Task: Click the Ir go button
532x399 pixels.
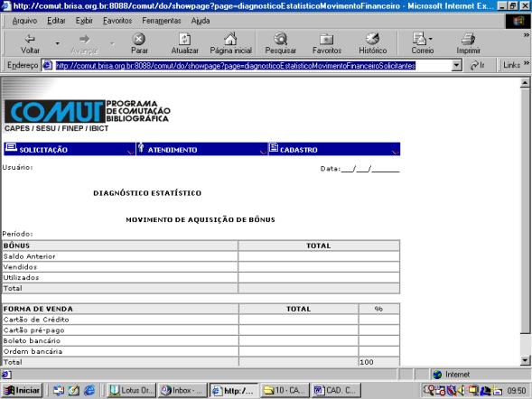Action: pyautogui.click(x=478, y=65)
